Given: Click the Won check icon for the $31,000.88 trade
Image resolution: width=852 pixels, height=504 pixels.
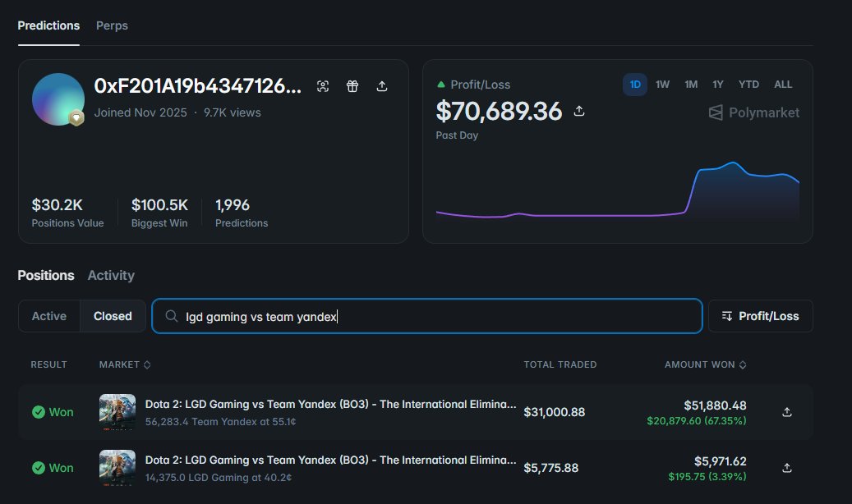Looking at the screenshot, I should point(39,412).
